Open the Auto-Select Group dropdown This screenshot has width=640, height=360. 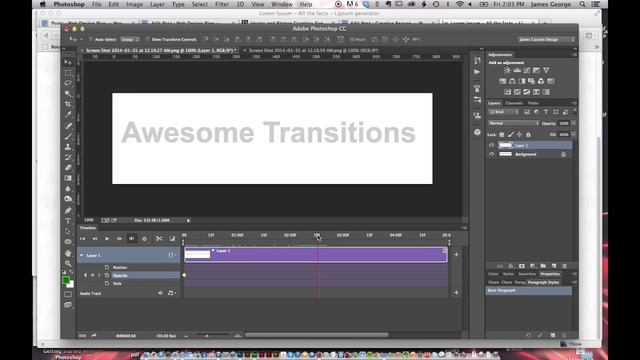130,40
